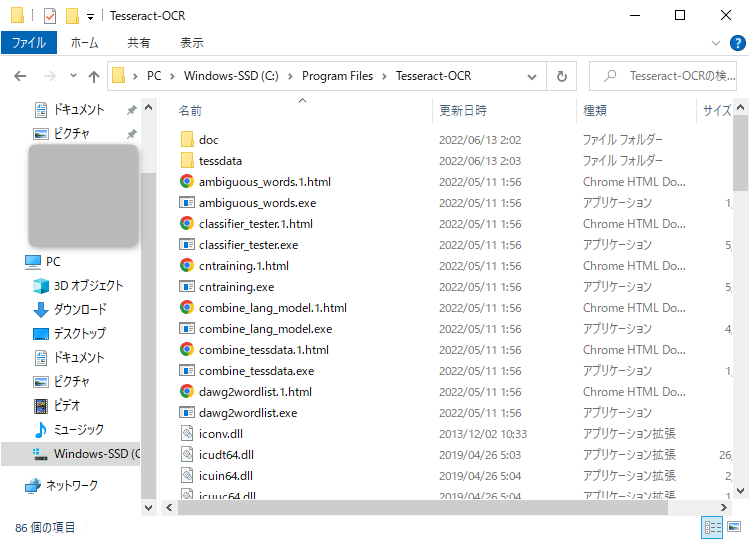The image size is (750, 540).
Task: Open ネットワーク in navigation pane
Action: [72, 485]
